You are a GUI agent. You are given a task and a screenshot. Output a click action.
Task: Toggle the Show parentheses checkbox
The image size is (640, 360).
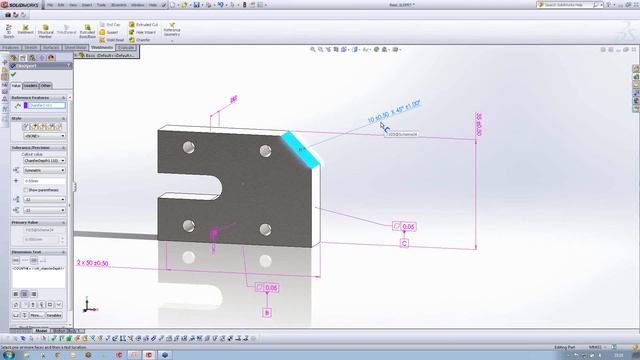[x=26, y=190]
